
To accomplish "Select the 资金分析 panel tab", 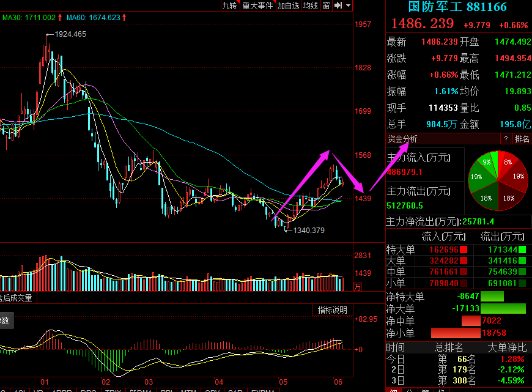I will point(403,139).
